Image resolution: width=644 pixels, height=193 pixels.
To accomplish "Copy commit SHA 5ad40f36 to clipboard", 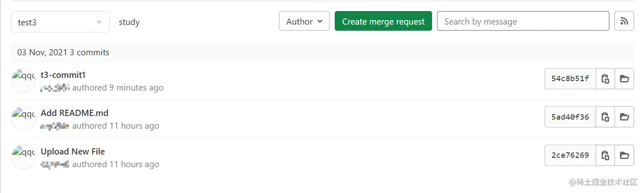I will 605,117.
